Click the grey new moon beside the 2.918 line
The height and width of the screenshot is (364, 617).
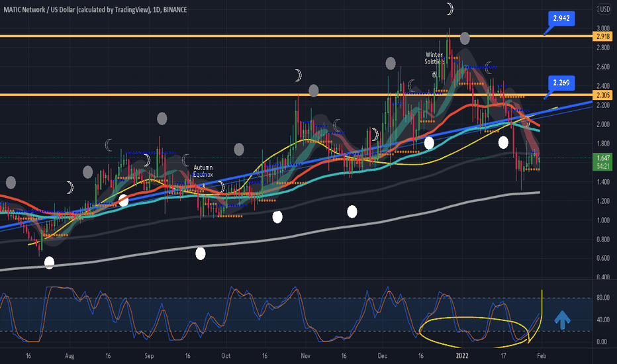(x=465, y=38)
